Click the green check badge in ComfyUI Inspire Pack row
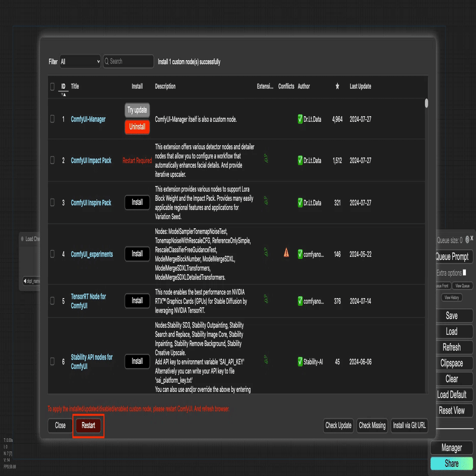 [x=300, y=202]
